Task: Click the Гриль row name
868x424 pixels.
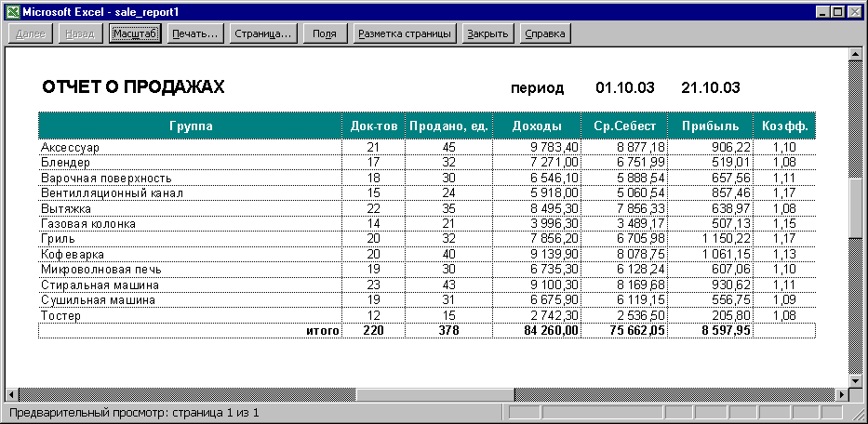Action: (58, 239)
